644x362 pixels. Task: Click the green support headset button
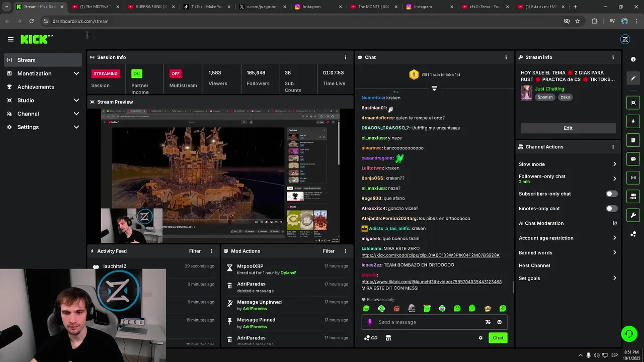628,333
